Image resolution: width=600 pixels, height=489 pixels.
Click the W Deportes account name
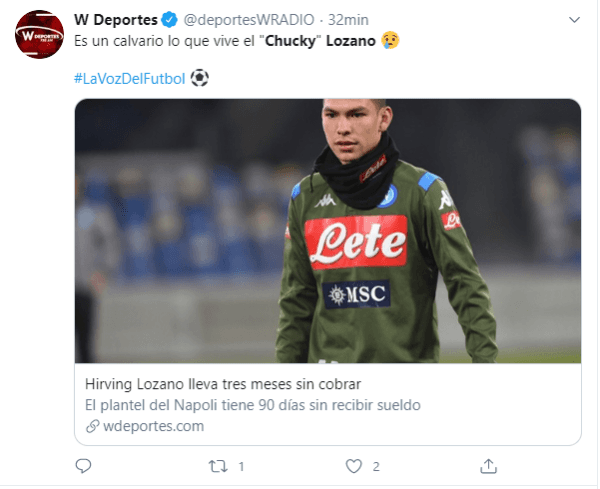point(116,20)
